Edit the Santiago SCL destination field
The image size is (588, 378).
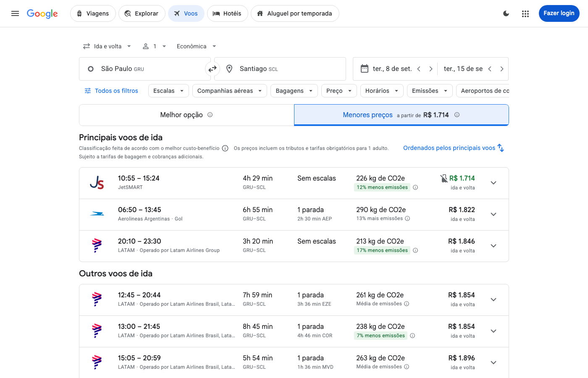point(280,69)
